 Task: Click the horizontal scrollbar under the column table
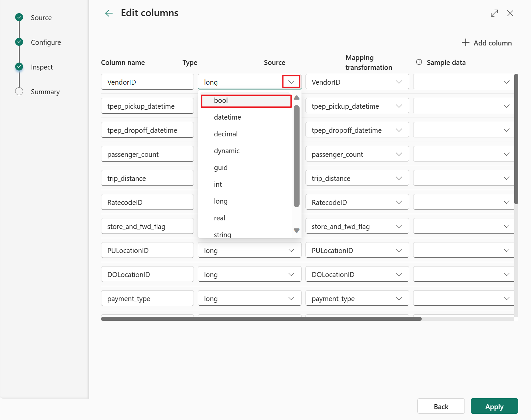pyautogui.click(x=261, y=319)
